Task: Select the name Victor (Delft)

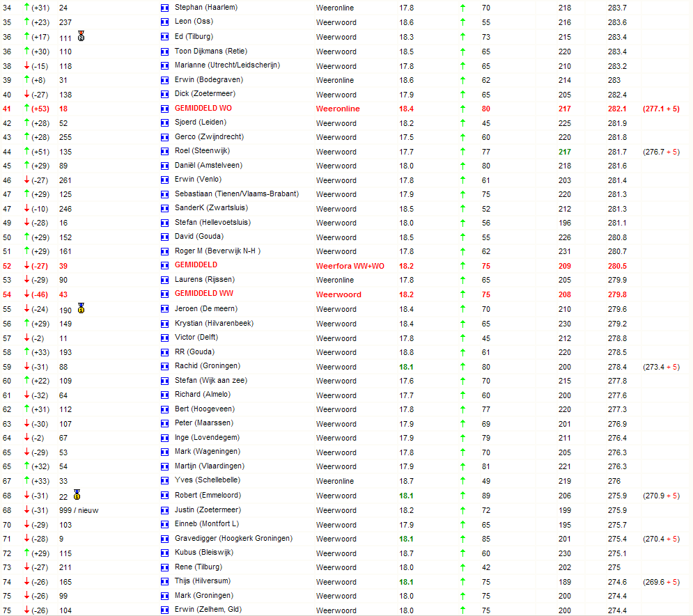Action: coord(196,338)
